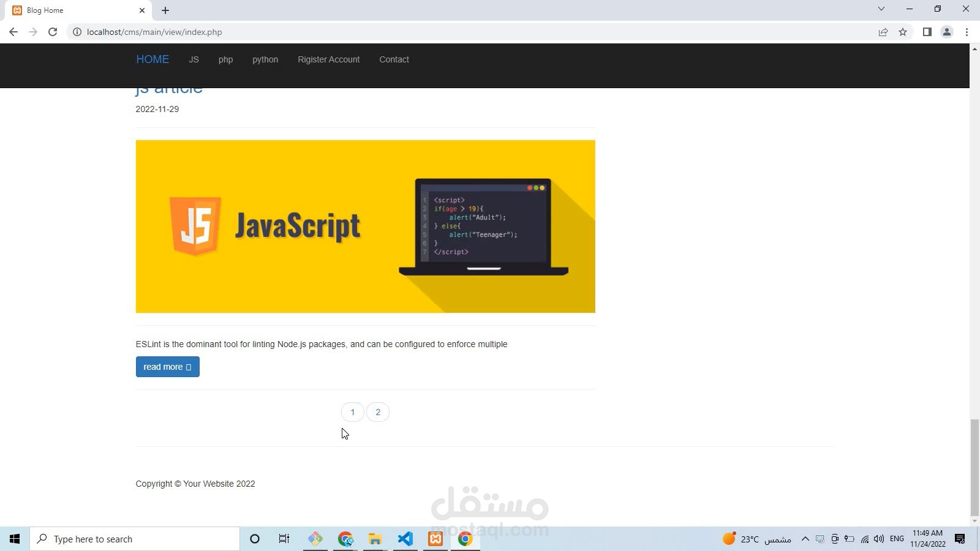The image size is (980, 551).
Task: Click the page scrollbar thumb
Action: coord(974,468)
